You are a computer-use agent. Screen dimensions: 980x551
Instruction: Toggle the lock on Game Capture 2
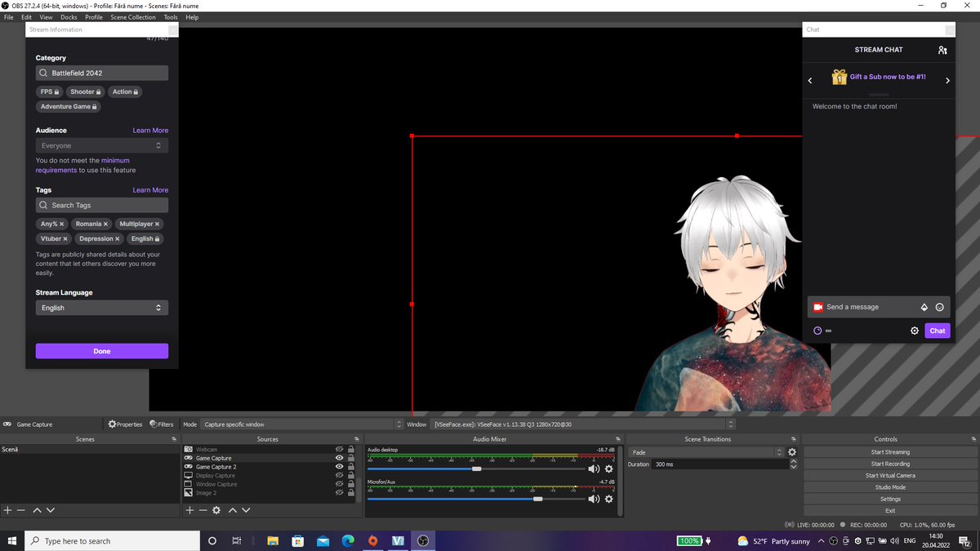pyautogui.click(x=351, y=467)
